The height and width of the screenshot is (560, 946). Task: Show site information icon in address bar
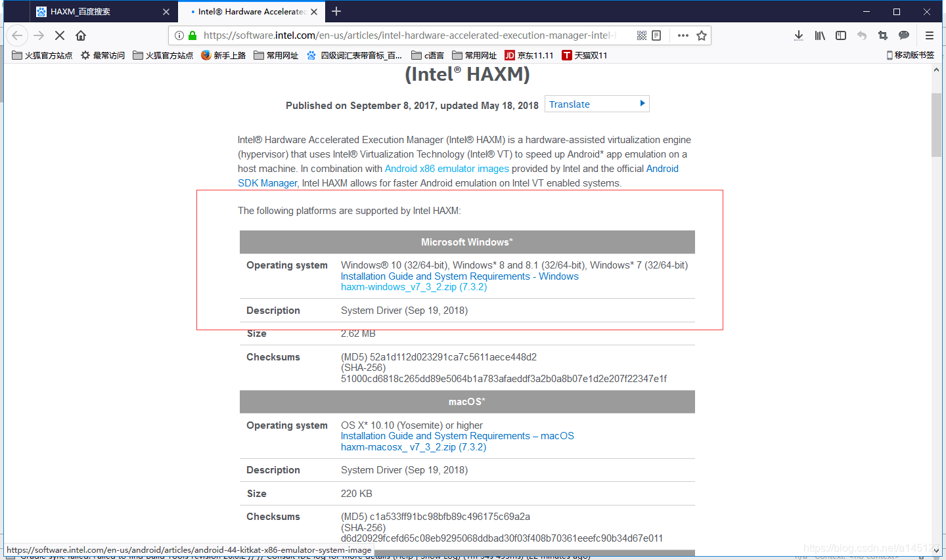tap(179, 35)
